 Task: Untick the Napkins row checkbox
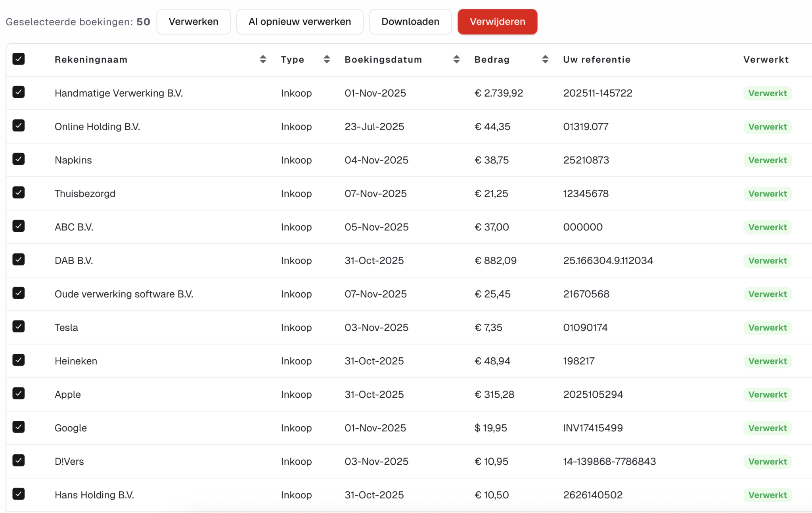point(19,159)
